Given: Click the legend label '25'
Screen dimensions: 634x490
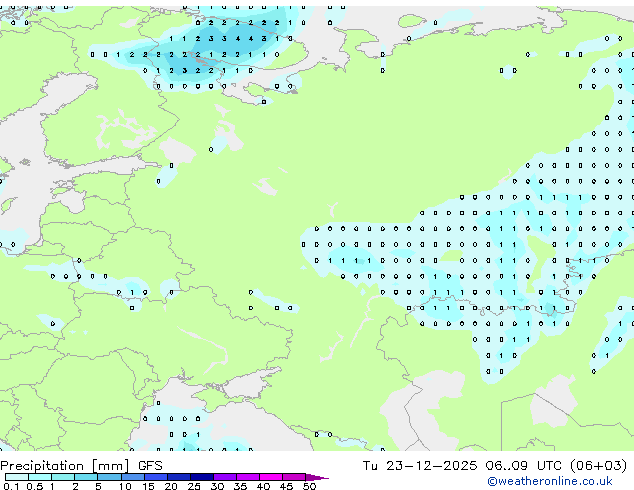Looking at the screenshot, I should 194,486.
